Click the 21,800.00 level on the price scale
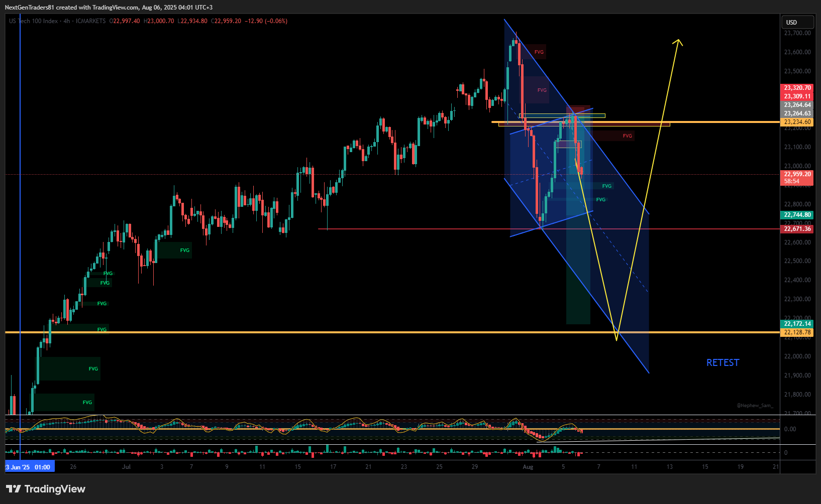821x504 pixels. click(x=797, y=395)
